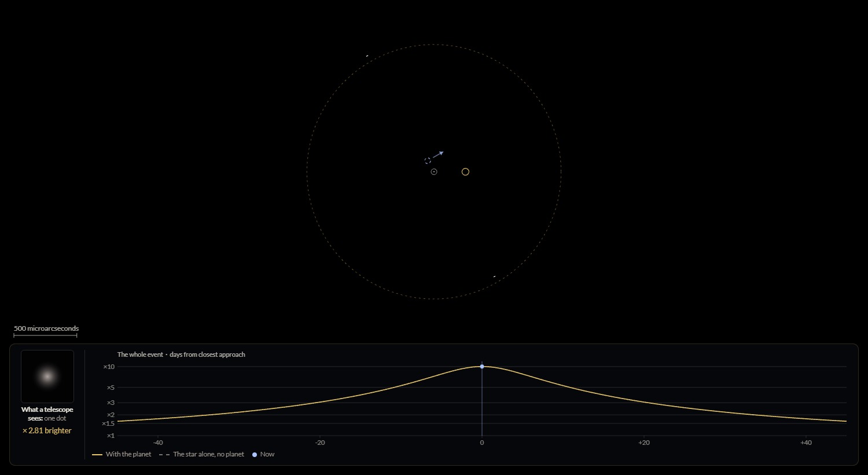Select the lens star dotted-circle marker

point(434,171)
